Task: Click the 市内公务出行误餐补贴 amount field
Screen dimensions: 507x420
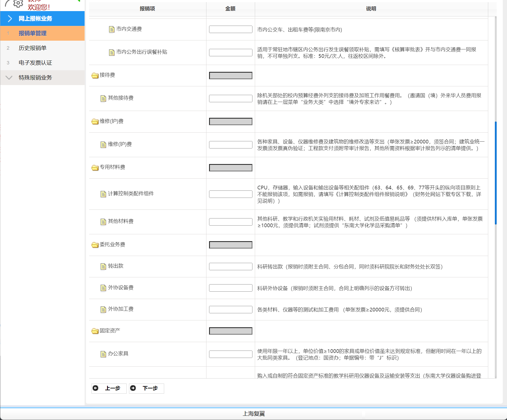Action: [x=231, y=53]
